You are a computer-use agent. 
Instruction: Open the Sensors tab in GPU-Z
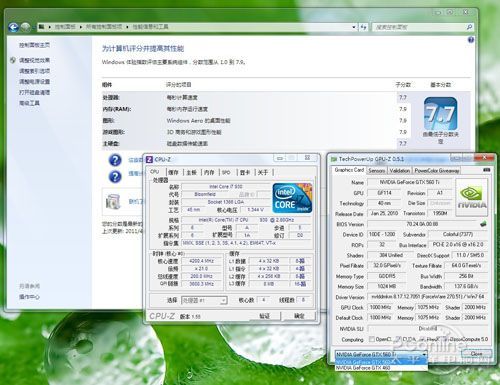[x=377, y=170]
